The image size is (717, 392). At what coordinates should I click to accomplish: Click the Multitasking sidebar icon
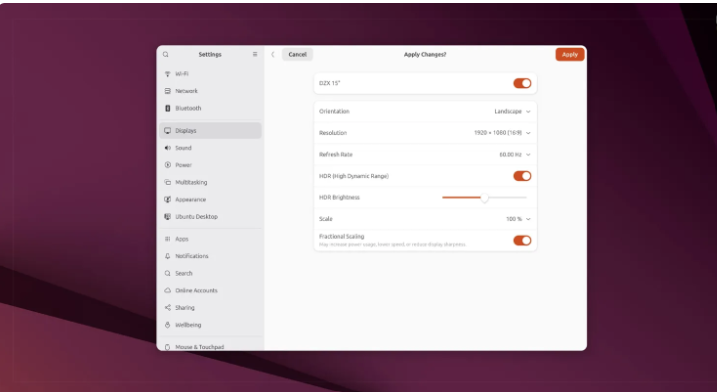pyautogui.click(x=167, y=183)
